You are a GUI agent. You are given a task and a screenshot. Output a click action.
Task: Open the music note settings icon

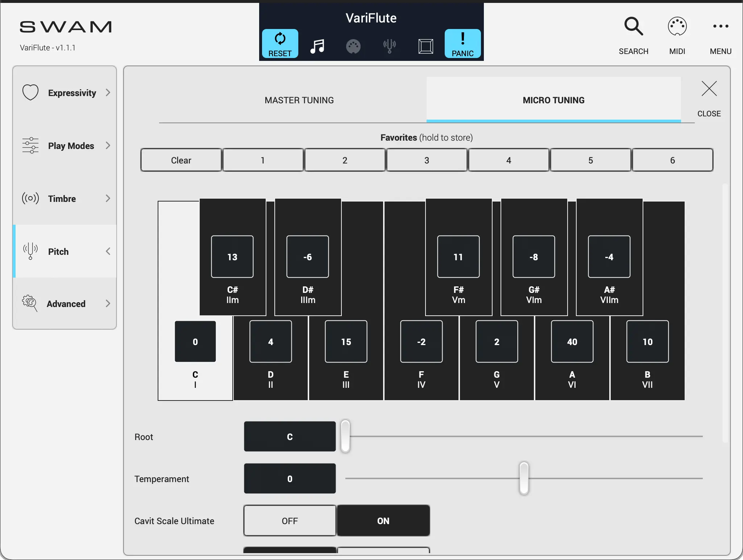(x=316, y=46)
